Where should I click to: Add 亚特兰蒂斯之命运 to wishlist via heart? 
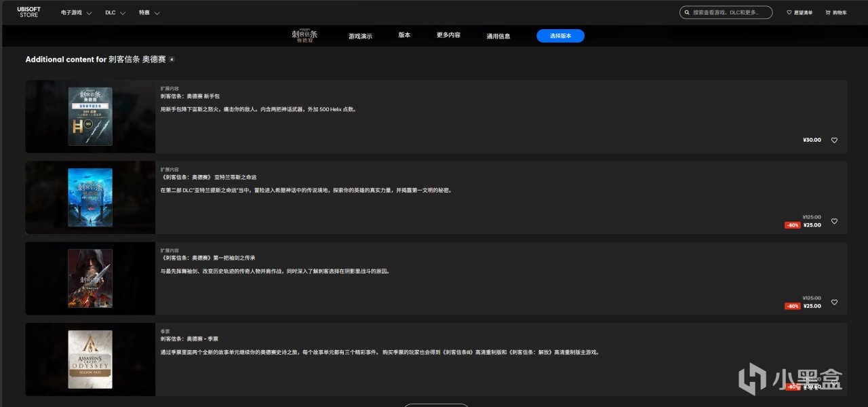tap(834, 221)
